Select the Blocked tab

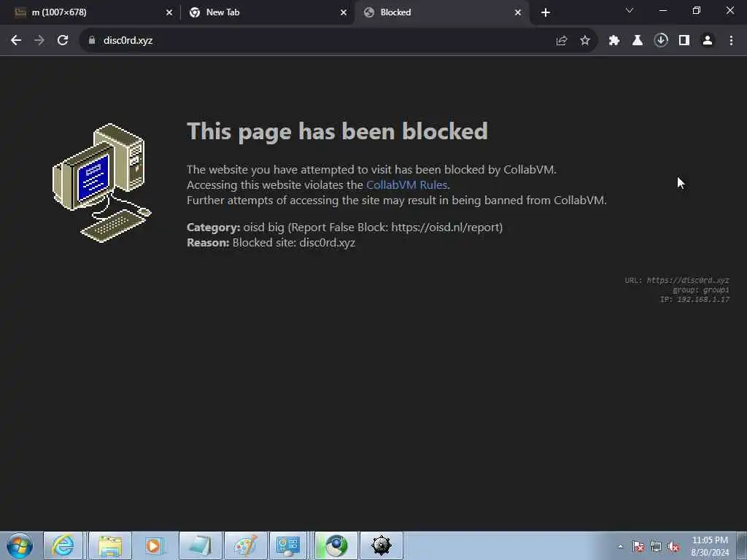pos(441,12)
